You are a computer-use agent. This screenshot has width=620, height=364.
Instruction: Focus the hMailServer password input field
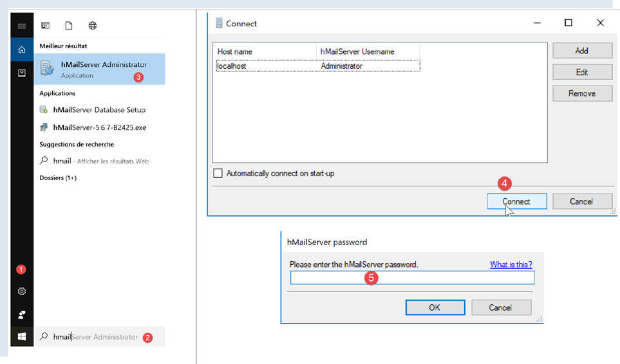click(x=412, y=277)
